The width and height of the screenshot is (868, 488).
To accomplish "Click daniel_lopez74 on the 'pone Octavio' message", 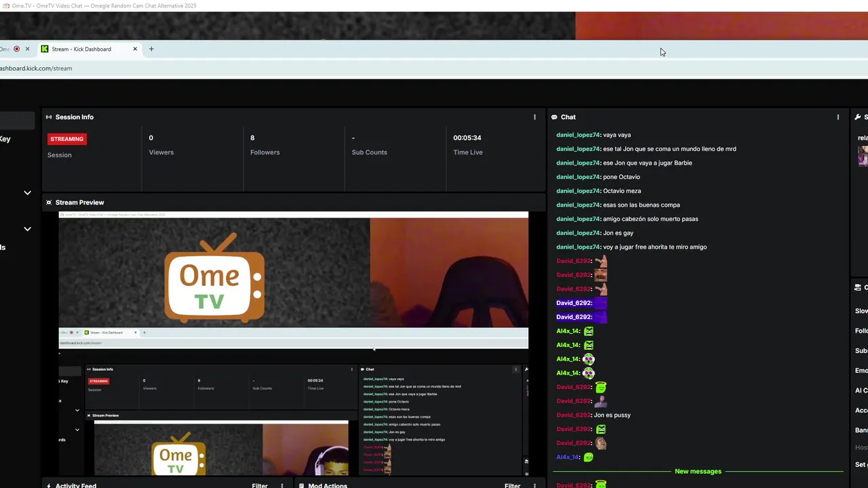I will pos(578,177).
